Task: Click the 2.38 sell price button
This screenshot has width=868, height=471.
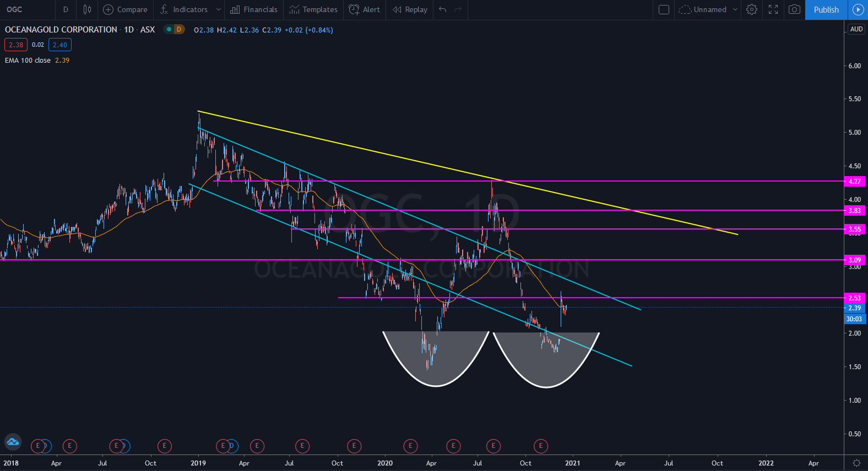Action: 16,45
